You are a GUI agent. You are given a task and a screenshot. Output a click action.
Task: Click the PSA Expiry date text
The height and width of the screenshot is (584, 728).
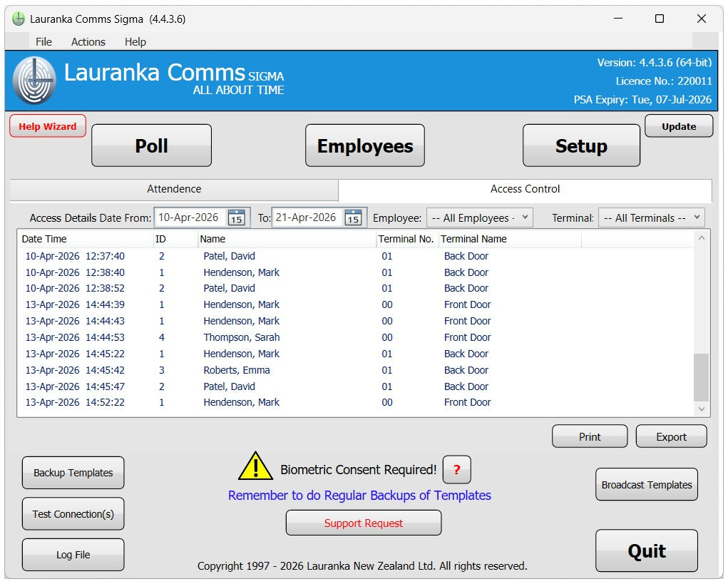642,100
